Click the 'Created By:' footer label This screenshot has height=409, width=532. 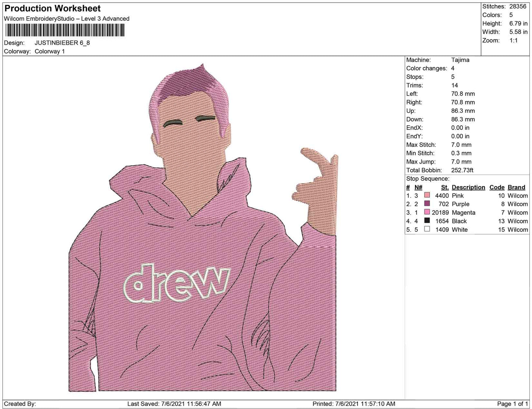tap(20, 404)
